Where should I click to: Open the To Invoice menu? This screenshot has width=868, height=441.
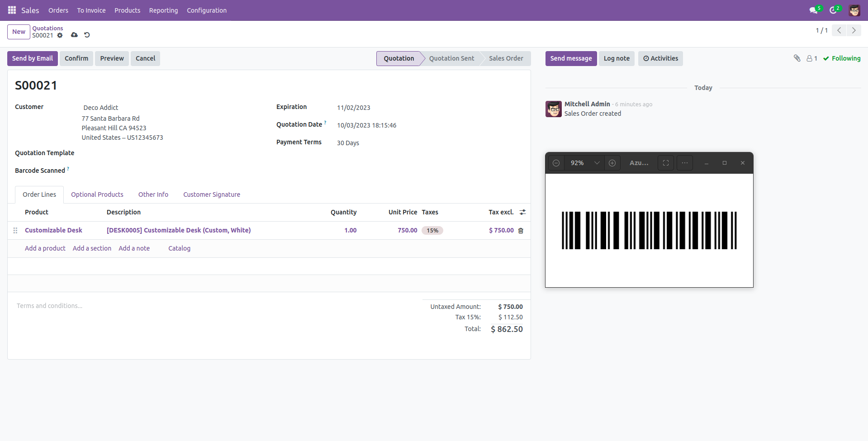pos(91,10)
